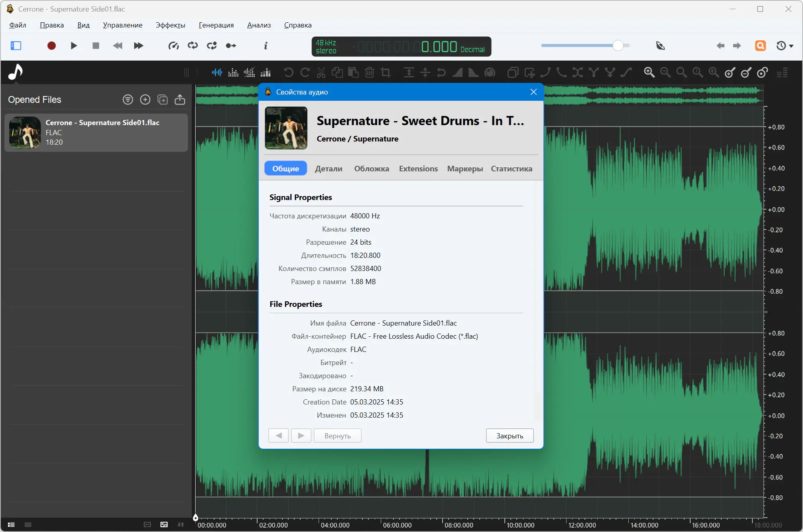Viewport: 803px width, 532px height.
Task: Click the Закрыть button
Action: pos(509,436)
